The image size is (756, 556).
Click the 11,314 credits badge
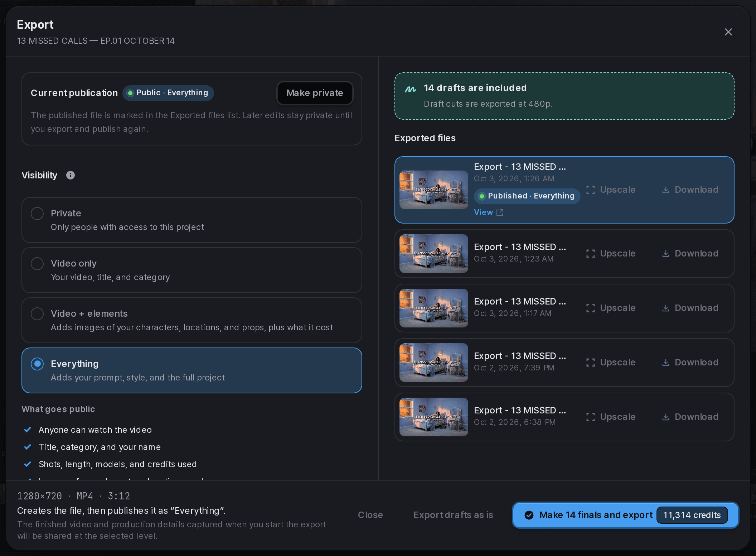coord(692,515)
